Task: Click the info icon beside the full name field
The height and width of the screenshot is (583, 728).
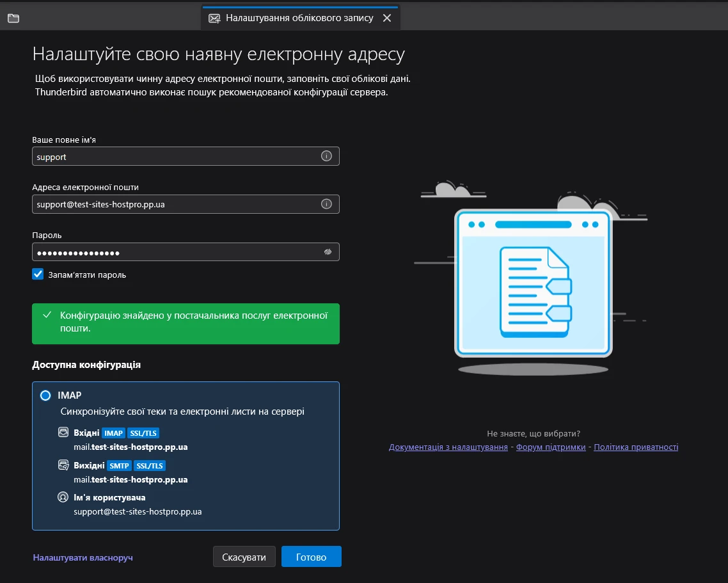Action: click(x=326, y=156)
